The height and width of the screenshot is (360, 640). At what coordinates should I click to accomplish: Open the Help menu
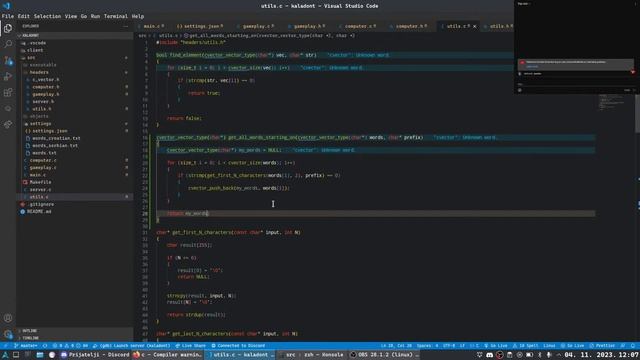pyautogui.click(x=138, y=16)
